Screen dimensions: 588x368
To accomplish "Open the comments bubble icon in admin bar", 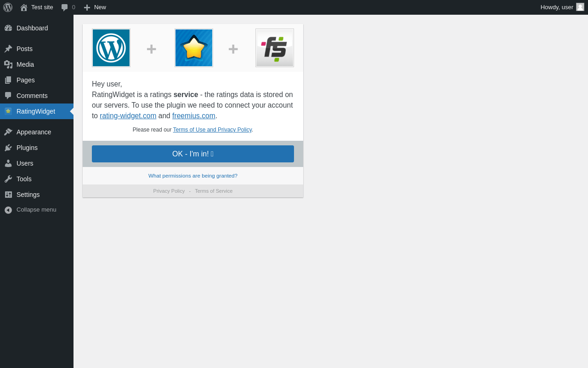I will (65, 7).
